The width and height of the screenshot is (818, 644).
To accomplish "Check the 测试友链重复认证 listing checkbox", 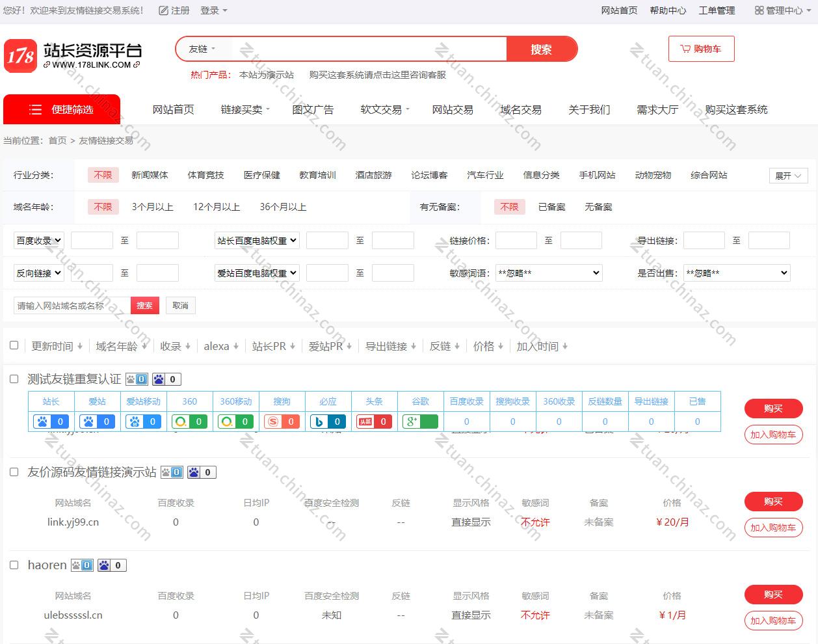I will point(14,379).
